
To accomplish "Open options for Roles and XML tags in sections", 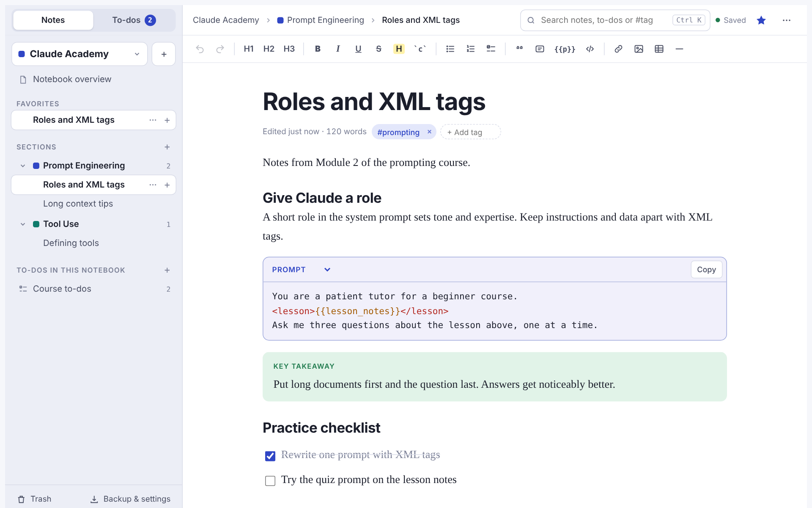I will [153, 185].
